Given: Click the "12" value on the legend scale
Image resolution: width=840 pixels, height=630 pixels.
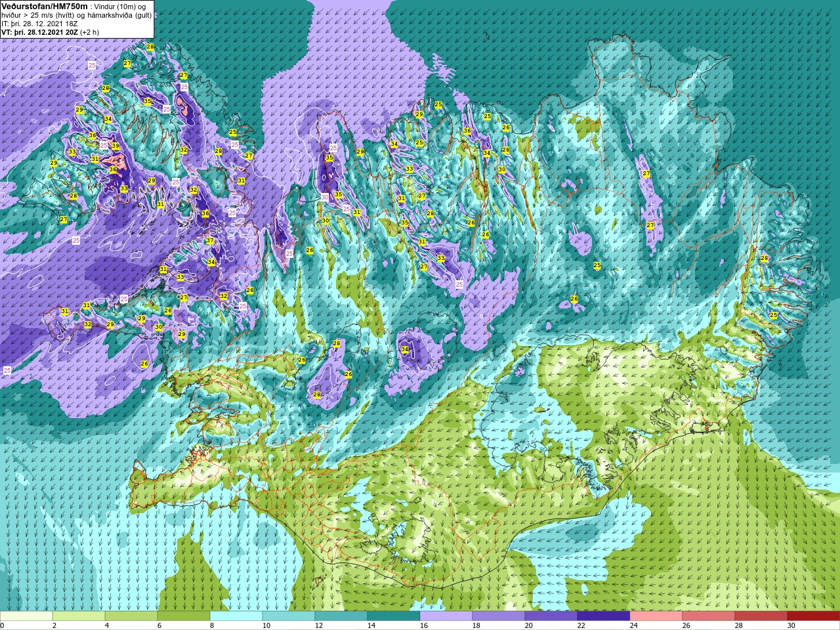Looking at the screenshot, I should point(319,625).
